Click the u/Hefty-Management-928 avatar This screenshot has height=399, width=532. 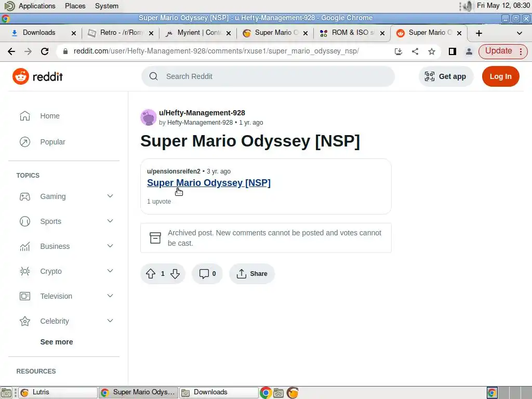[x=148, y=117]
